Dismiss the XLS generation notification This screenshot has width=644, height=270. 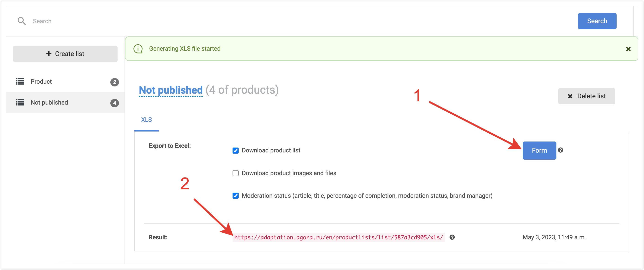click(x=628, y=49)
